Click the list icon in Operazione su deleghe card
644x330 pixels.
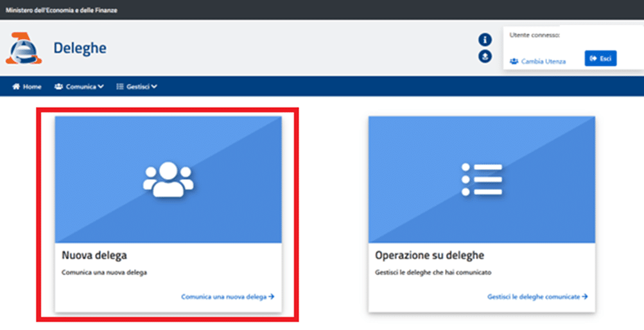coord(482,179)
